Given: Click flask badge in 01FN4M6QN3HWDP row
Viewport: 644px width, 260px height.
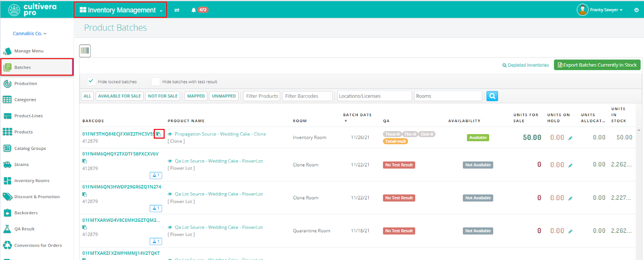Looking at the screenshot, I should (156, 208).
